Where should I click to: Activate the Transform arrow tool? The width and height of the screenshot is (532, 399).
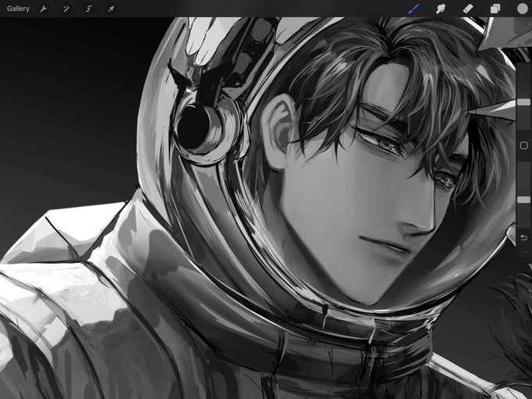[x=111, y=9]
